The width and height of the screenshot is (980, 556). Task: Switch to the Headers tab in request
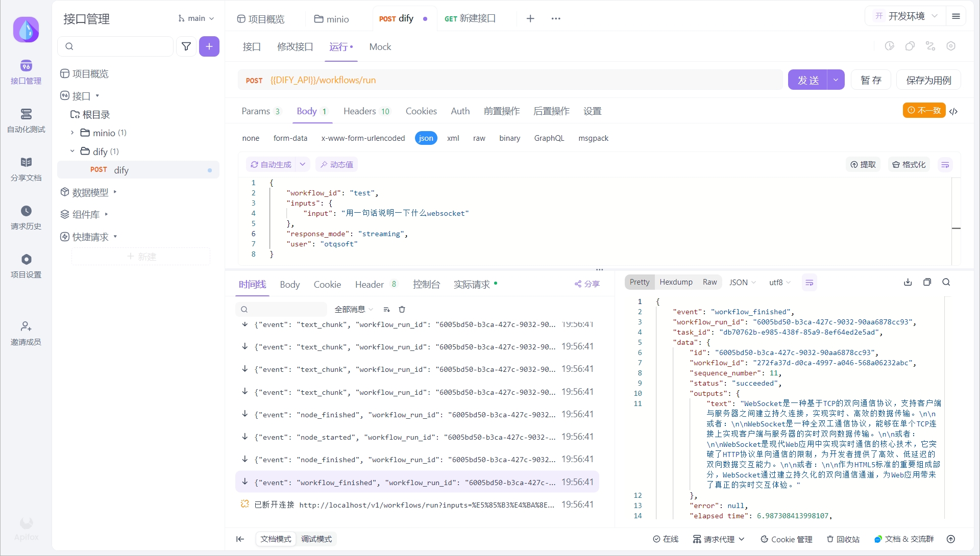[366, 111]
